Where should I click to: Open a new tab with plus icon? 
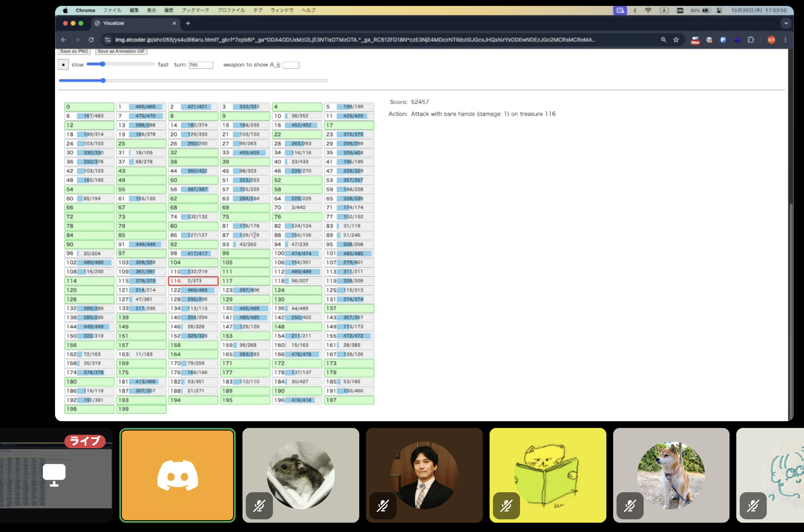[x=188, y=23]
